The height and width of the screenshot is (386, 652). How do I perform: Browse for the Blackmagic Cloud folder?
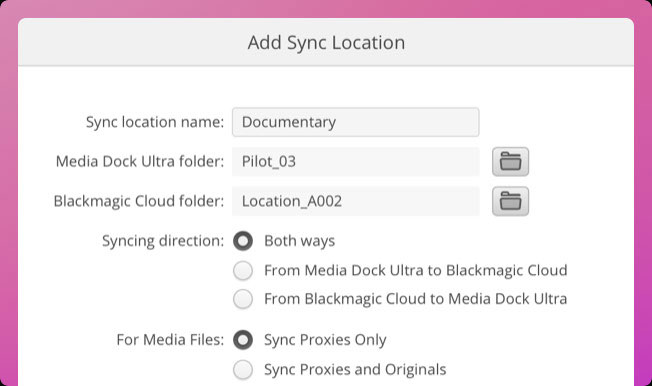(x=510, y=201)
